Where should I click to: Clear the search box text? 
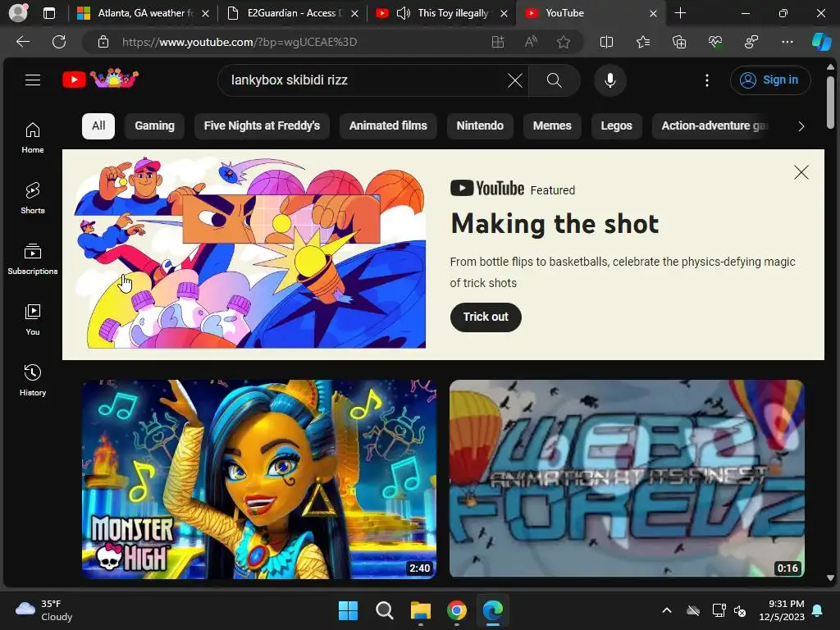click(x=515, y=80)
